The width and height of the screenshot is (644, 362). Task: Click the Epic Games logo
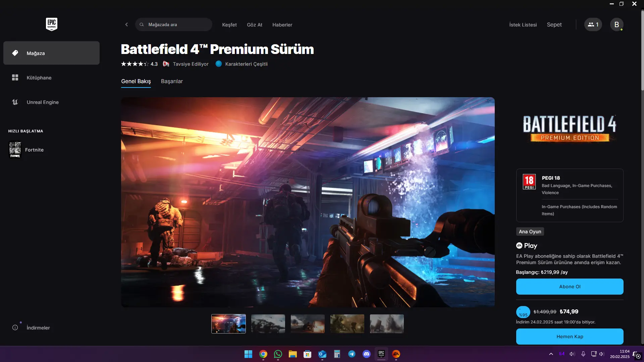pos(52,24)
